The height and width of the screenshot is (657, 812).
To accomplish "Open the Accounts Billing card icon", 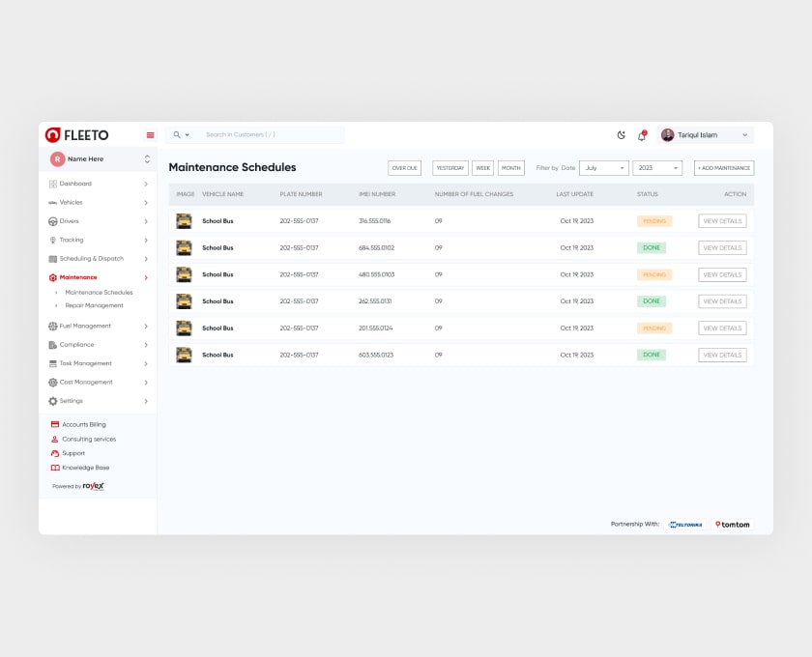I will (55, 425).
